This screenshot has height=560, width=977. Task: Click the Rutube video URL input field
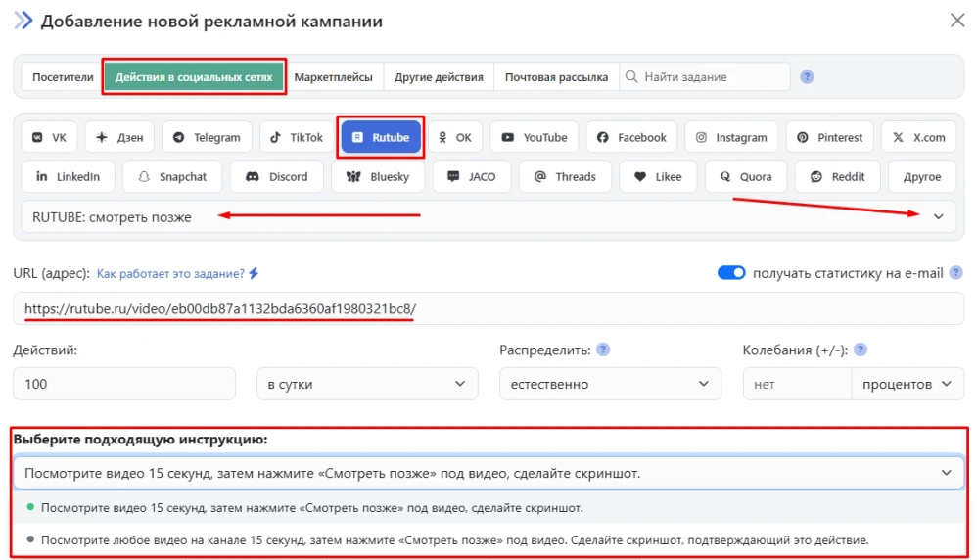pyautogui.click(x=488, y=309)
